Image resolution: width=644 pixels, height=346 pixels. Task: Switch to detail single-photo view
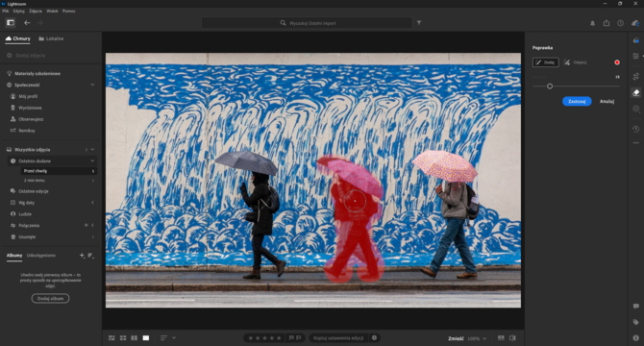146,337
